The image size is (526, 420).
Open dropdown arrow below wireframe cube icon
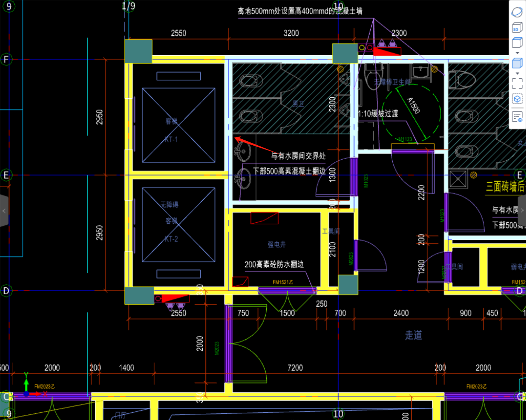[x=517, y=53]
